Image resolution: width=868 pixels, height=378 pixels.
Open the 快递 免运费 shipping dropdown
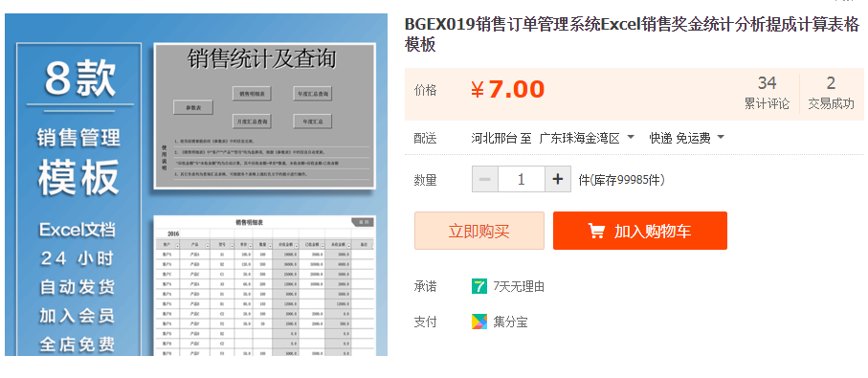pos(687,138)
